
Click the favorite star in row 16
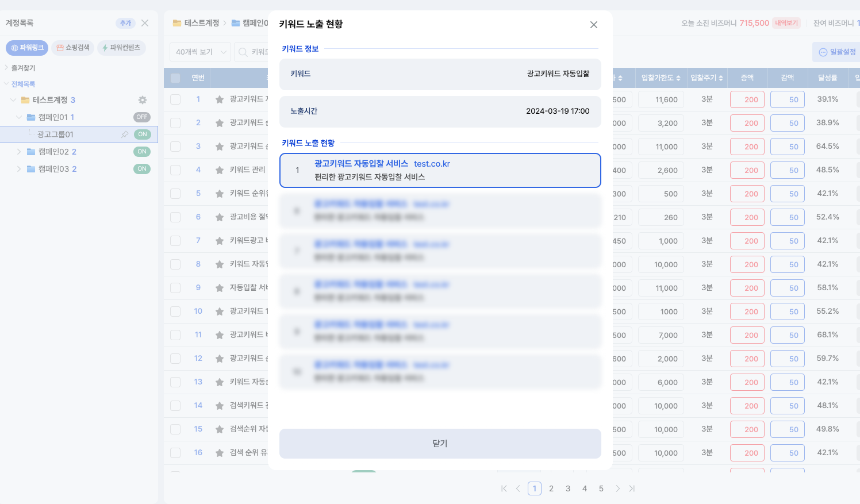coord(219,453)
